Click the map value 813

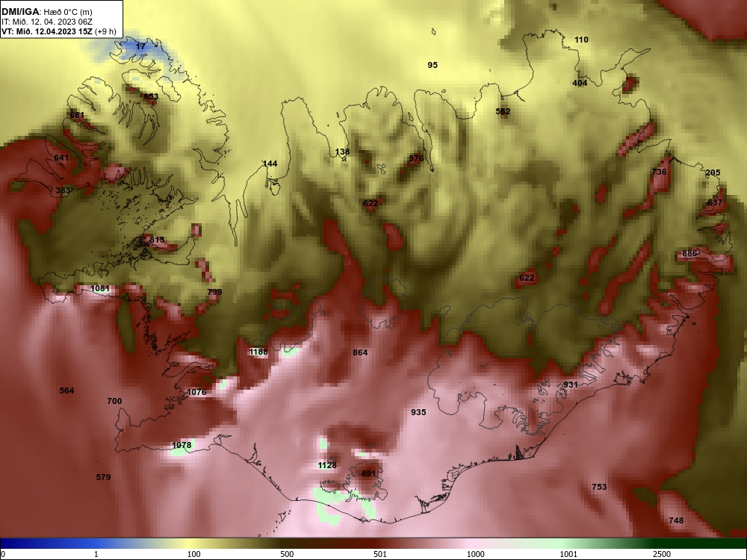point(157,240)
